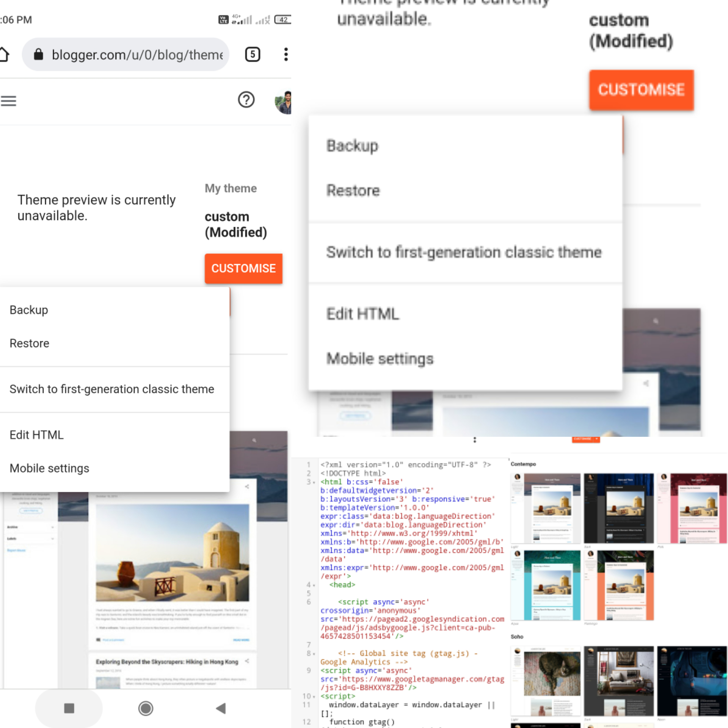Tap the blogger.com URL in the address bar
The width and height of the screenshot is (728, 728).
click(137, 55)
